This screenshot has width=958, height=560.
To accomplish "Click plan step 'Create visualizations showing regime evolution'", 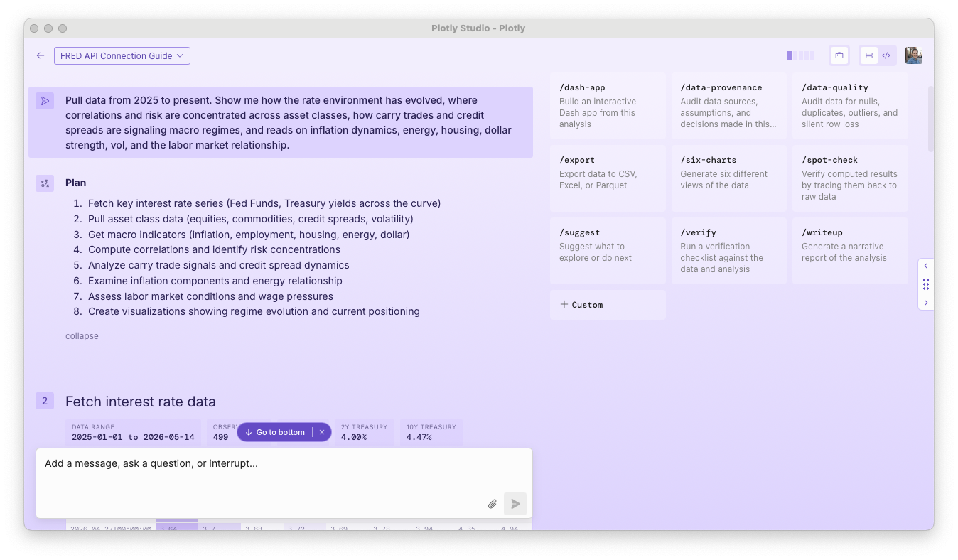I will 254,311.
